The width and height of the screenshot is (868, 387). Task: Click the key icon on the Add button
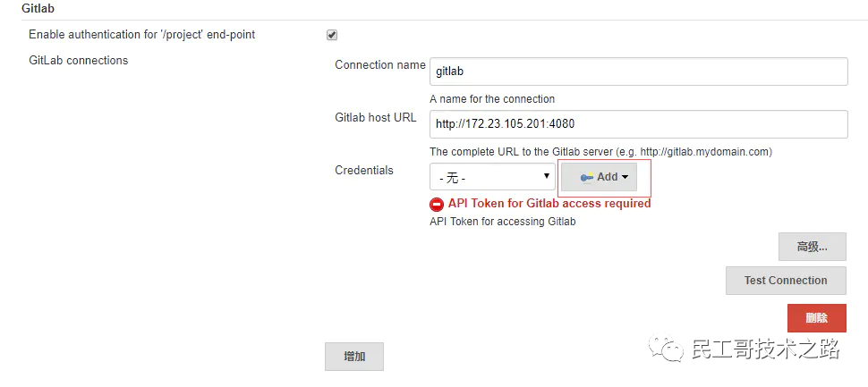tap(587, 178)
